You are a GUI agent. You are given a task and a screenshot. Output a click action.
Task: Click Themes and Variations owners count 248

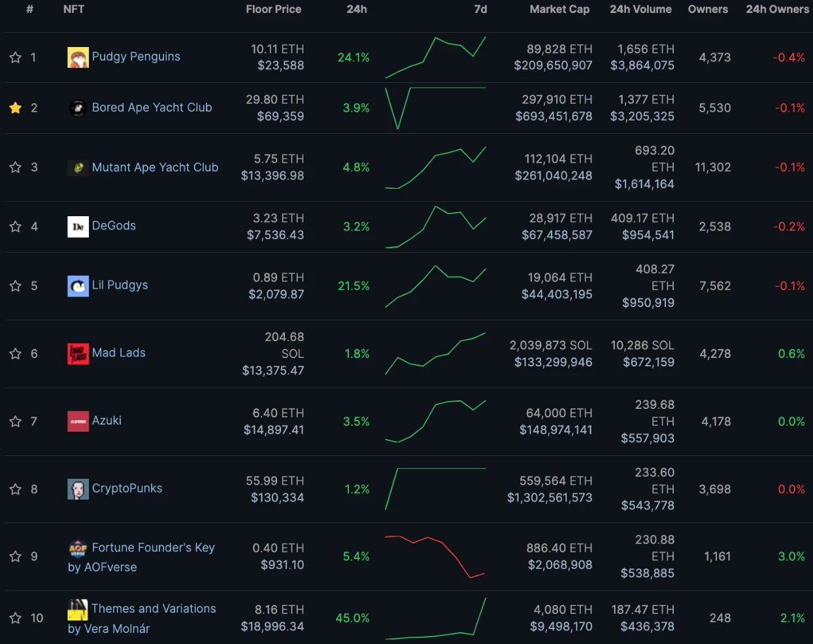click(x=720, y=618)
